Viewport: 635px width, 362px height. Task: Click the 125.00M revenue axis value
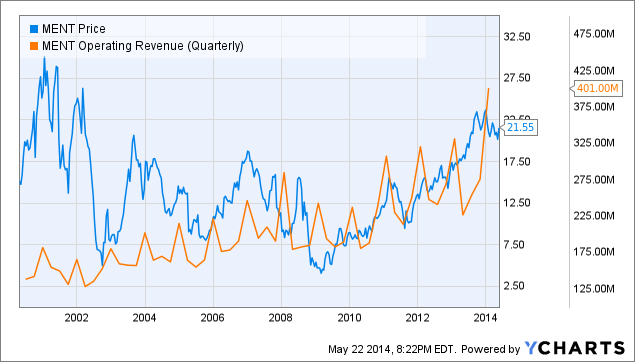click(594, 289)
